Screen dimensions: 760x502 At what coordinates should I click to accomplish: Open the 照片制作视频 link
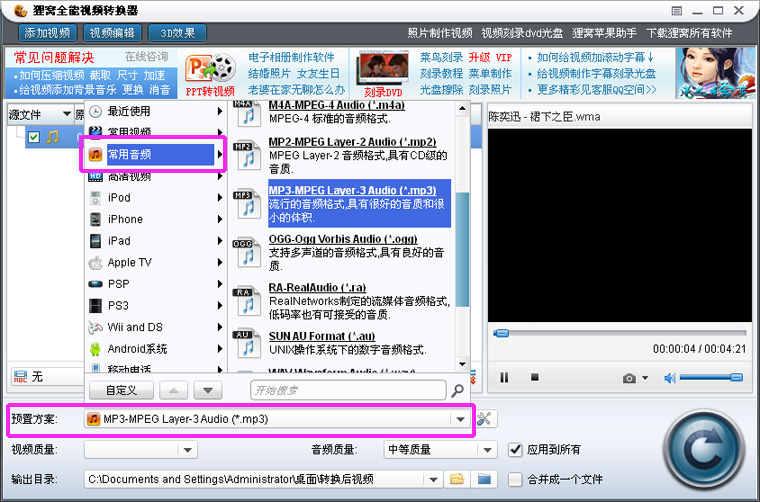point(440,33)
